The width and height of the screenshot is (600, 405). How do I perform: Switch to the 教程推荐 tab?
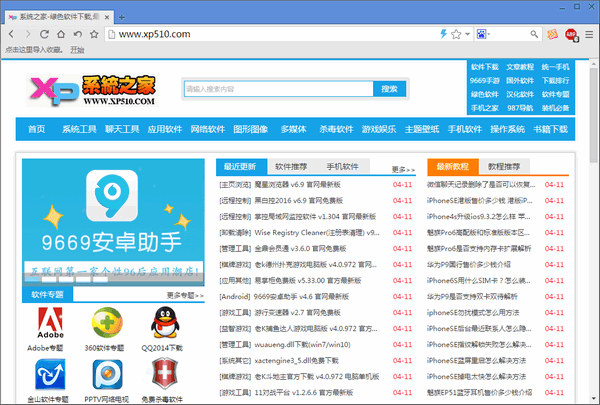504,167
